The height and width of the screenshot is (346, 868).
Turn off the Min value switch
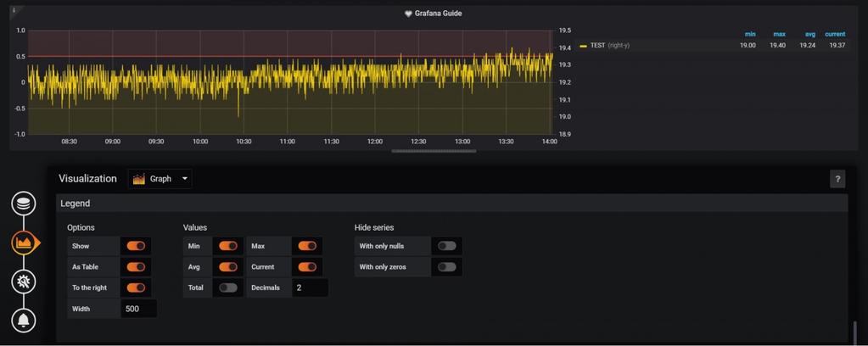click(228, 246)
